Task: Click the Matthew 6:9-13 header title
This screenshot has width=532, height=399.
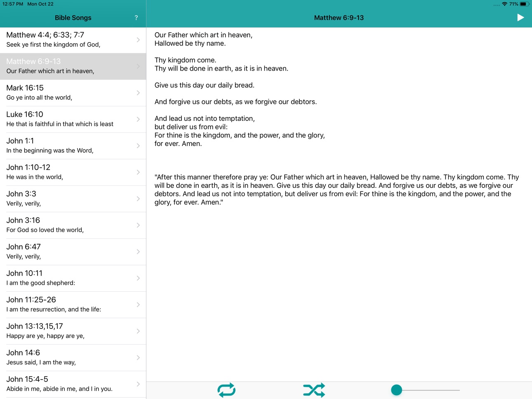Action: coord(339,18)
